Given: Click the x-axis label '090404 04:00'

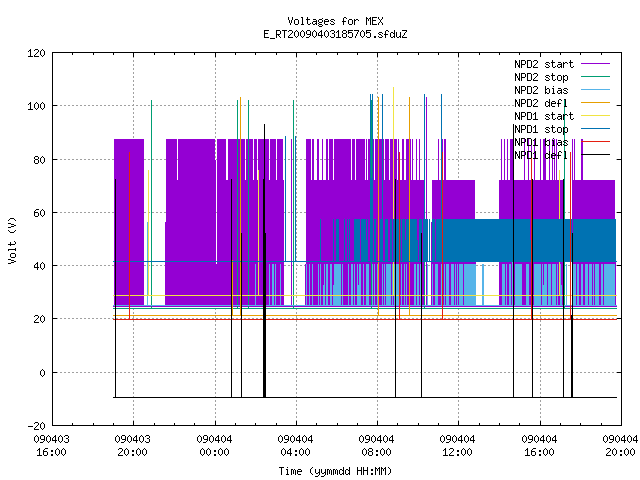Looking at the screenshot, I should pos(296,446).
